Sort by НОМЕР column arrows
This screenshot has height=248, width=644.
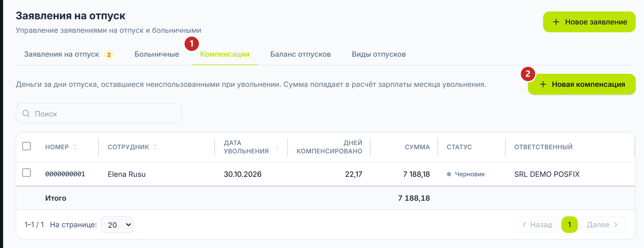[75, 147]
